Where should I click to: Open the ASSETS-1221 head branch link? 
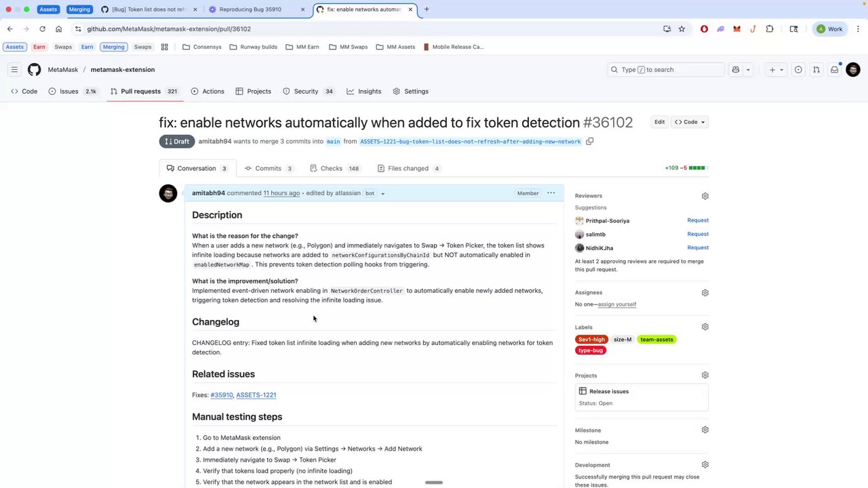(x=470, y=142)
